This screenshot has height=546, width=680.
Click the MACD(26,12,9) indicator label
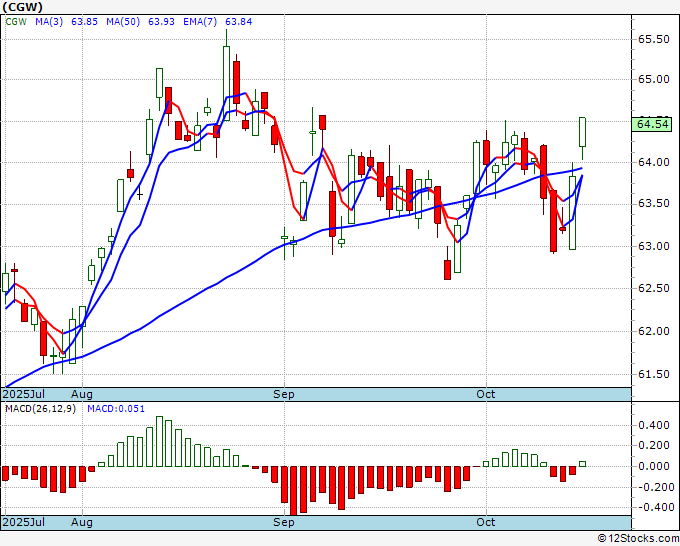pos(40,409)
